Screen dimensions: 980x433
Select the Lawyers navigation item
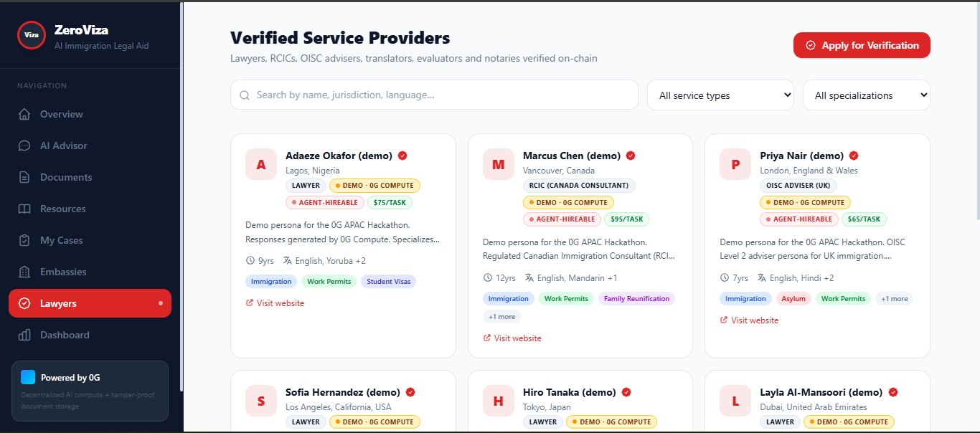90,303
